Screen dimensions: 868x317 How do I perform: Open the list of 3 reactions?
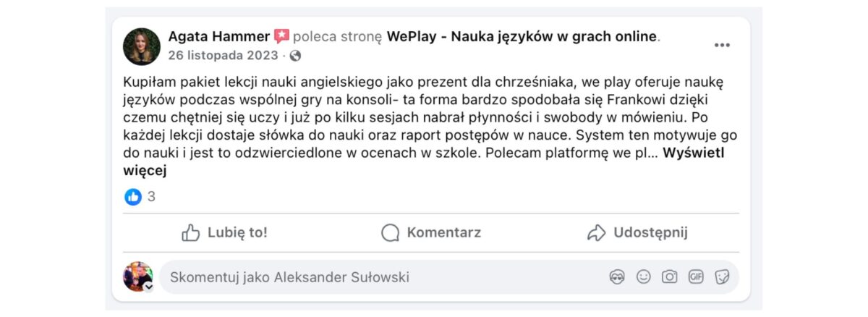[x=151, y=196]
